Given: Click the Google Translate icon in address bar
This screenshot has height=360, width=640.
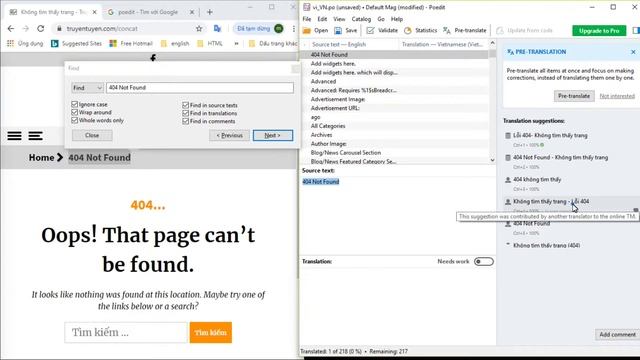Looking at the screenshot, I should 217,29.
